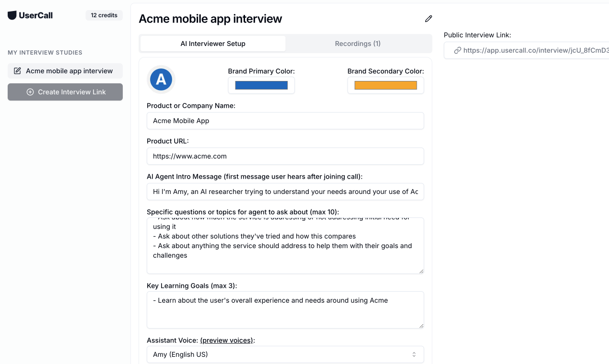Click the resize handle of Key Learning Goals textarea
This screenshot has width=609, height=364.
[422, 326]
